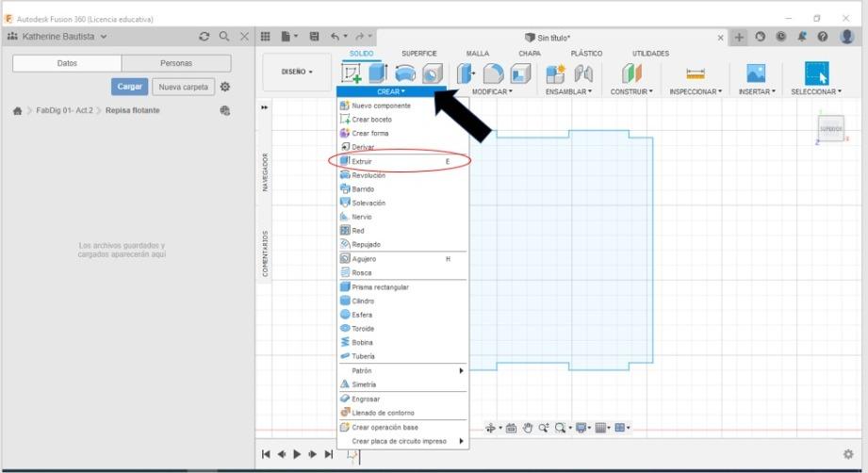Undo the last action

[x=335, y=37]
